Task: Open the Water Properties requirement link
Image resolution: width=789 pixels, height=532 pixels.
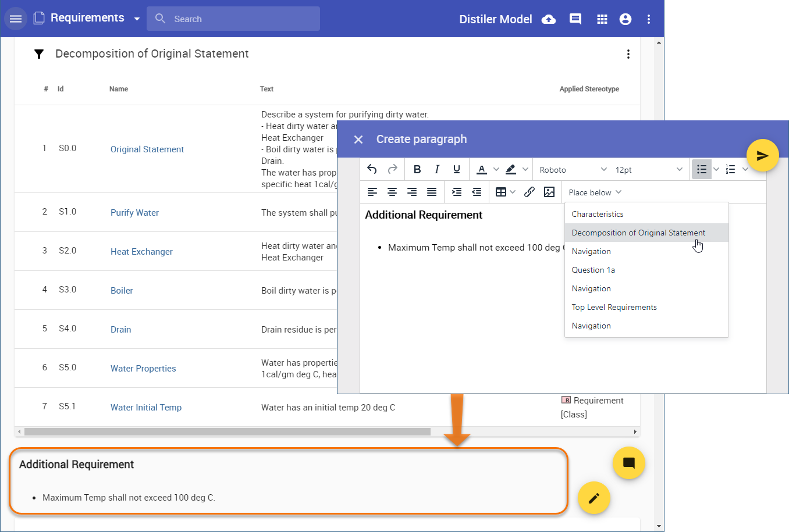Action: (143, 369)
